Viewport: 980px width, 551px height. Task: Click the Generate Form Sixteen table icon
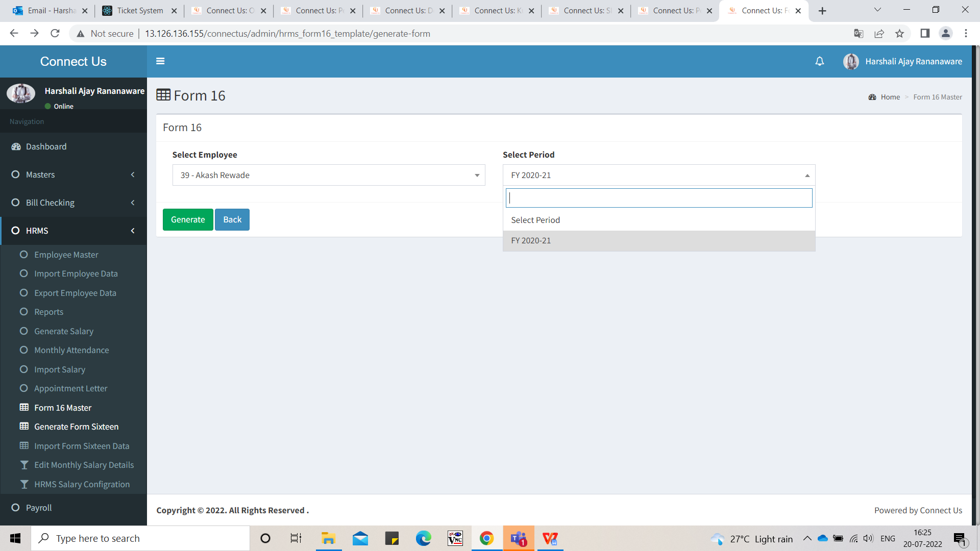pos(24,426)
